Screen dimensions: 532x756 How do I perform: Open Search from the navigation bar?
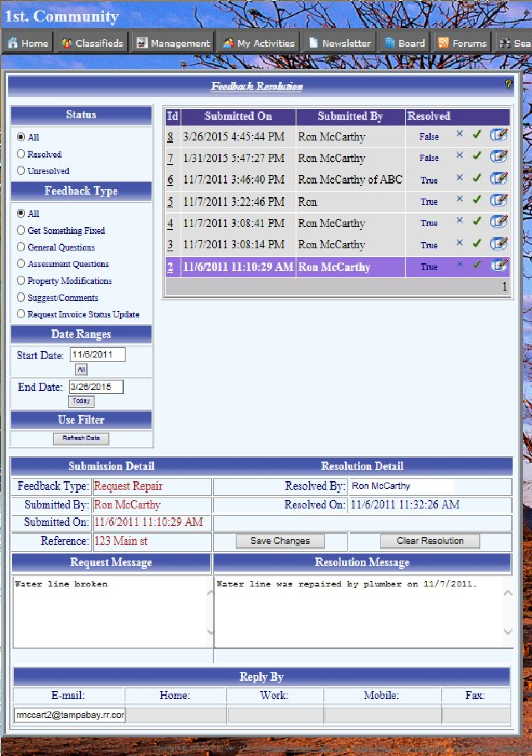pos(506,42)
